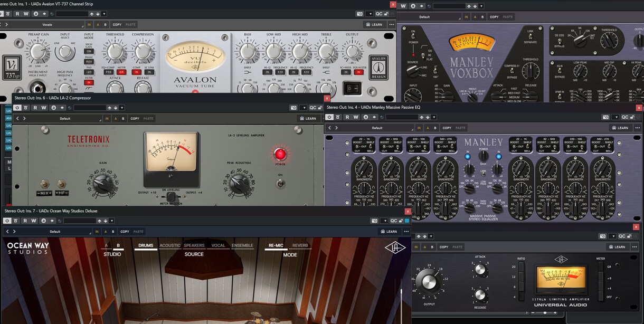Toggle the IN button in Massive Passive EQ toolbar
644x324 pixels.
(420, 128)
